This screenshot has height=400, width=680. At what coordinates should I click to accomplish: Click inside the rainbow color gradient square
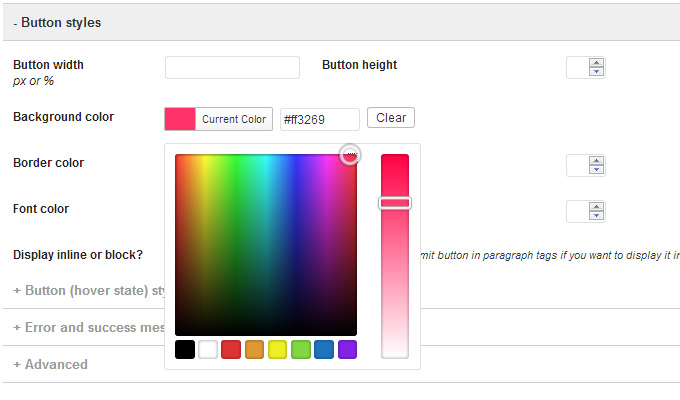(266, 245)
